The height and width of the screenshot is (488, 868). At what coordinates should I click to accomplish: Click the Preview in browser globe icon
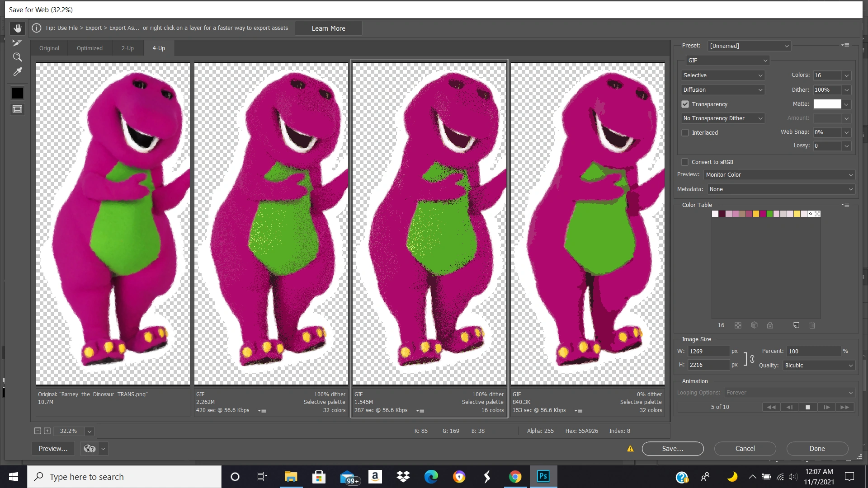click(x=89, y=448)
